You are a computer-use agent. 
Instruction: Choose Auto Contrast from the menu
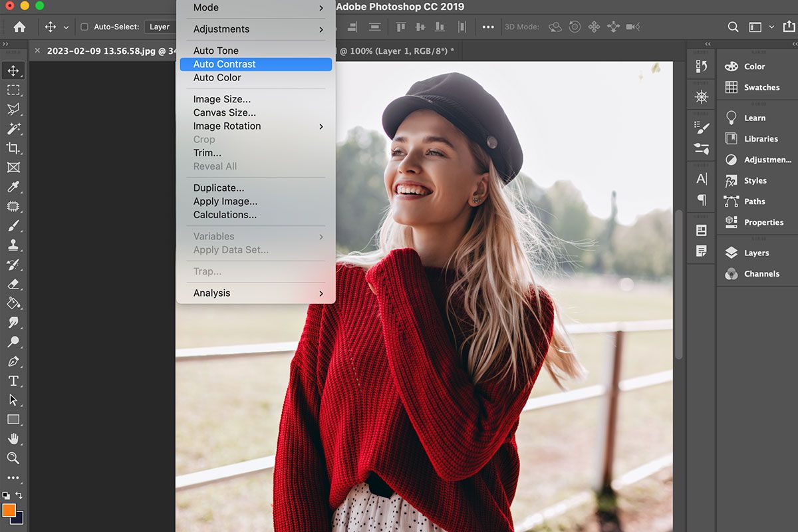(224, 64)
